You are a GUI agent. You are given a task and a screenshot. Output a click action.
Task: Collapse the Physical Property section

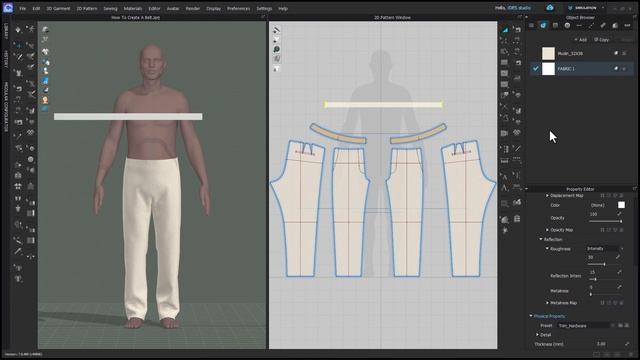pyautogui.click(x=531, y=316)
